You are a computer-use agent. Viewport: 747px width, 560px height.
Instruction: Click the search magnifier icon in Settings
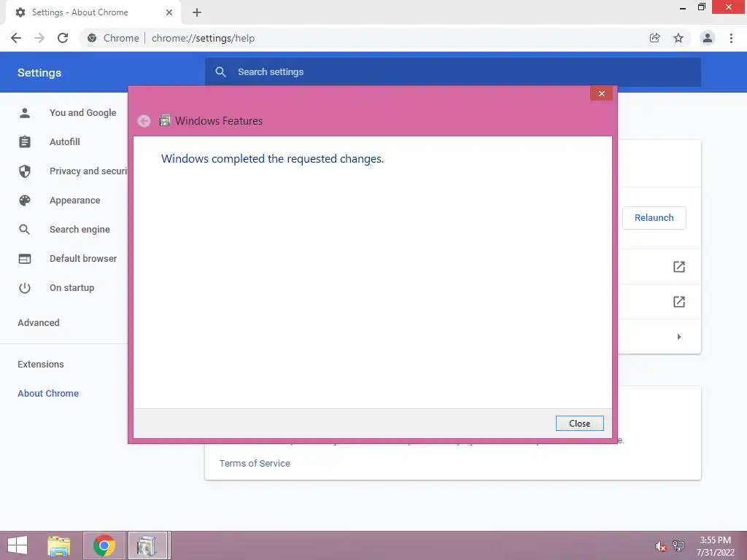(220, 72)
